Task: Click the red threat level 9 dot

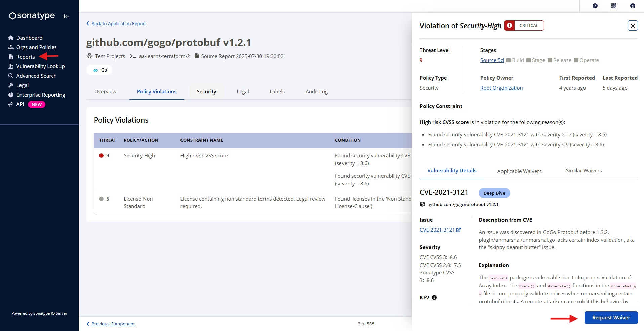Action: coord(101,156)
